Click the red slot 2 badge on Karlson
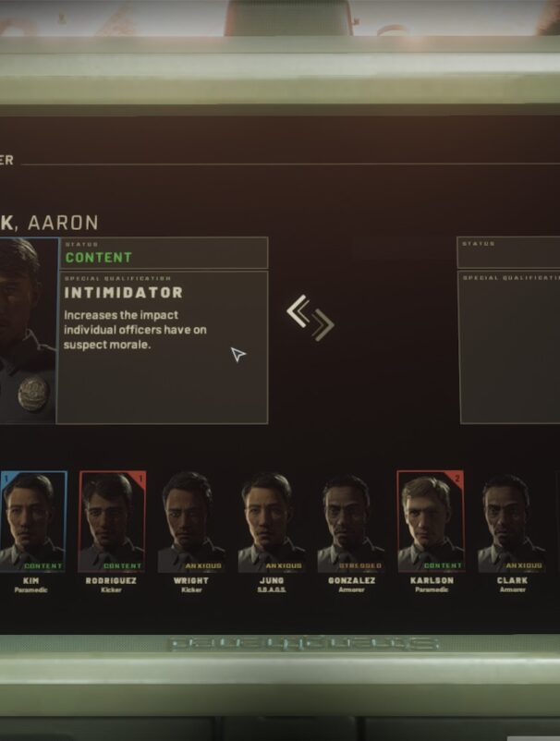The image size is (560, 741). click(x=457, y=479)
